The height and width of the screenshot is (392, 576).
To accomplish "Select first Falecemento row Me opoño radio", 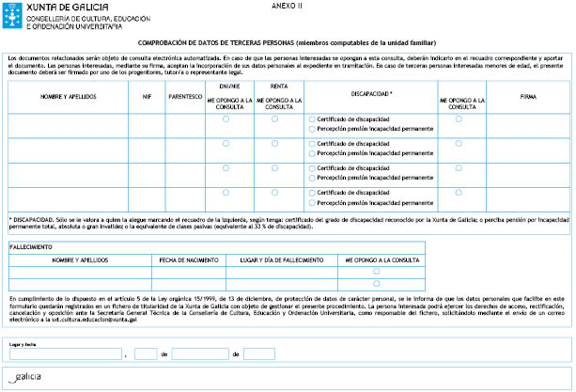I will 376,272.
